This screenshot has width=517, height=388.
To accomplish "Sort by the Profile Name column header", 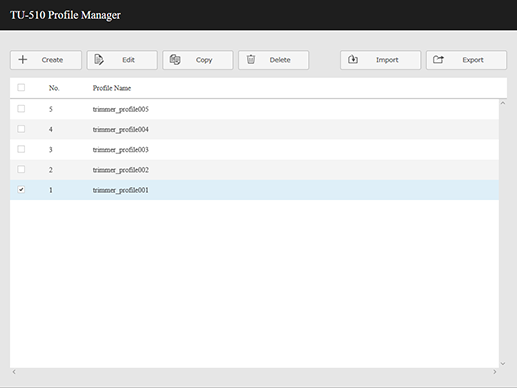I will pos(112,88).
